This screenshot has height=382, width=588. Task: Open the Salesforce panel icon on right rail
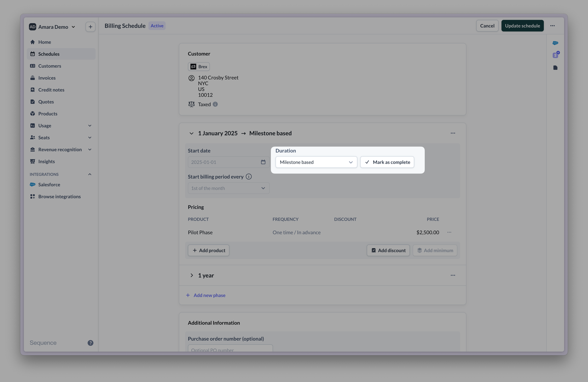tap(555, 43)
